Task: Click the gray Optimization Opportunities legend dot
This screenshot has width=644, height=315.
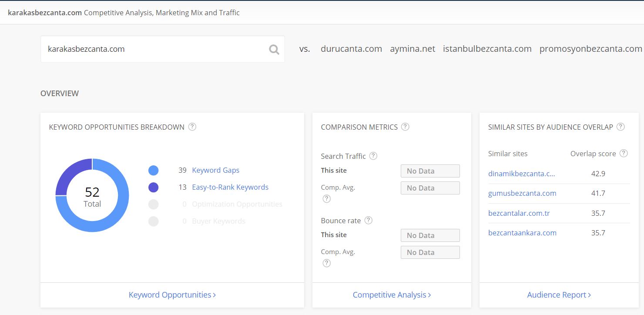Action: (x=153, y=204)
